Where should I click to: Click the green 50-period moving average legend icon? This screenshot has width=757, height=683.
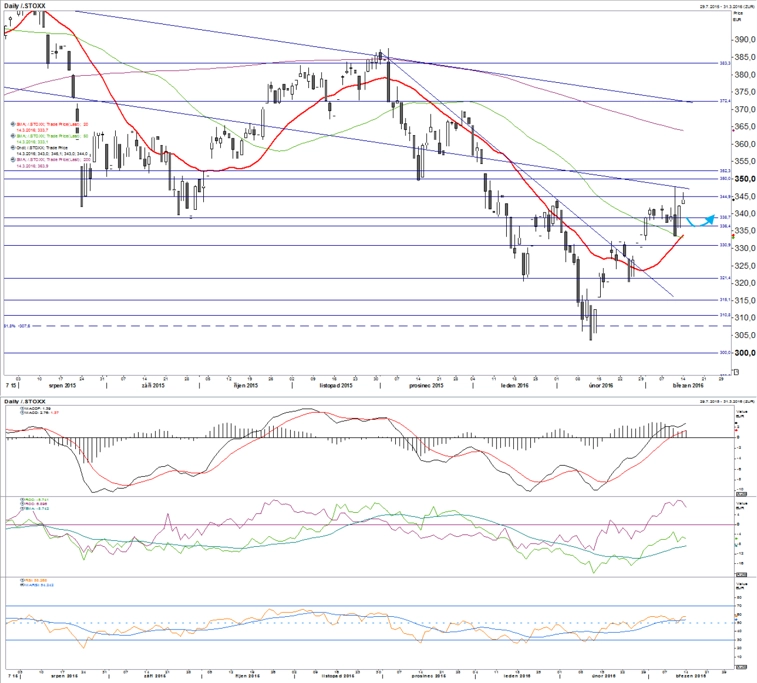coord(12,136)
